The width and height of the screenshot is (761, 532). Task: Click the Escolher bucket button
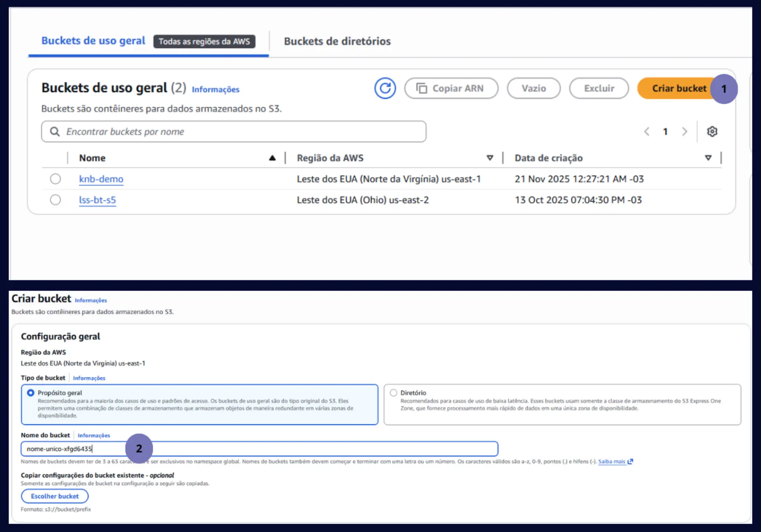(x=55, y=496)
